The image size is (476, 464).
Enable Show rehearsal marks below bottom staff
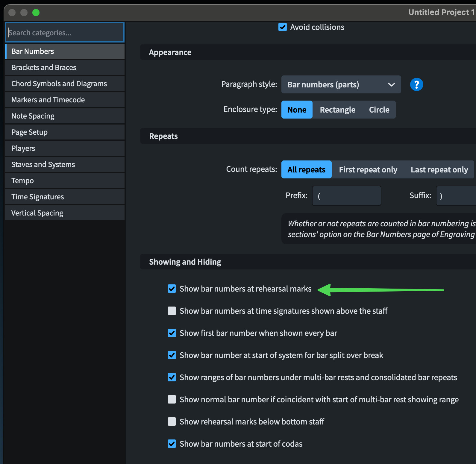[172, 422]
